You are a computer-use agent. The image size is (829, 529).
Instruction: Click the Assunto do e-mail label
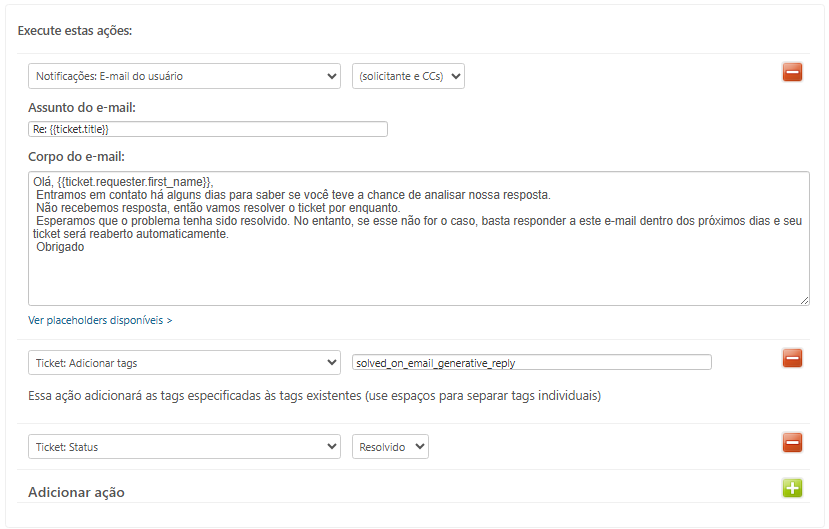82,107
